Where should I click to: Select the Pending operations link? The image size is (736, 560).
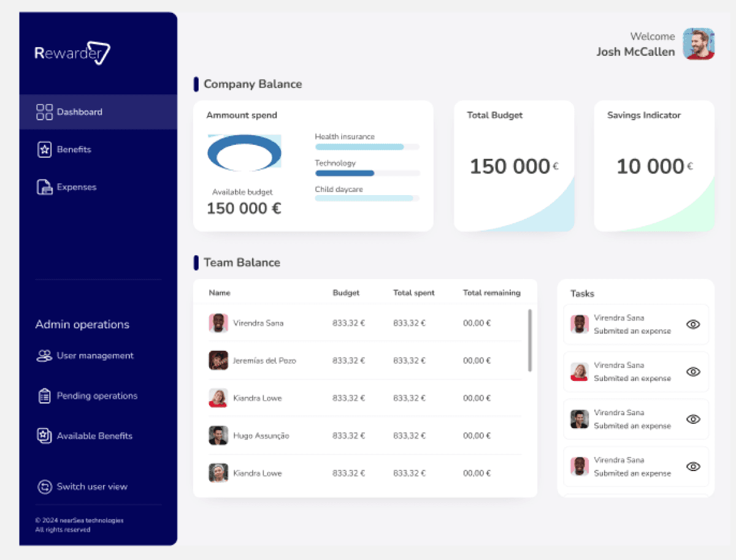click(97, 396)
